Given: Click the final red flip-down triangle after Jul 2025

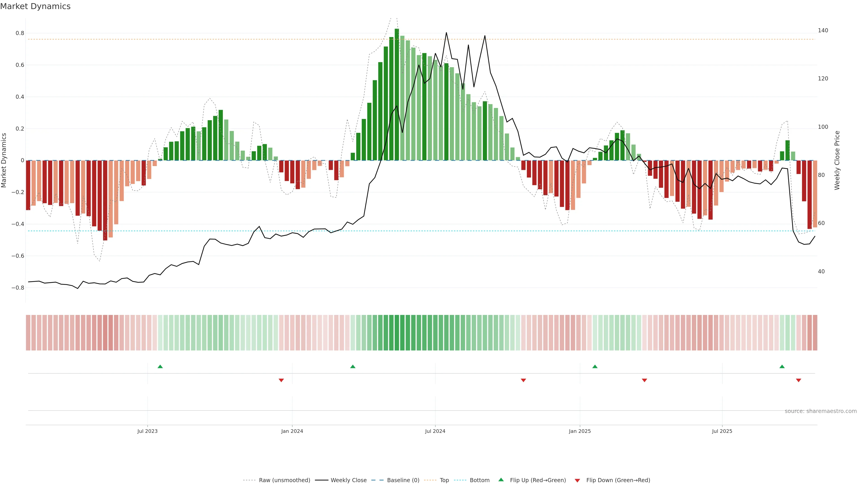Looking at the screenshot, I should (799, 380).
